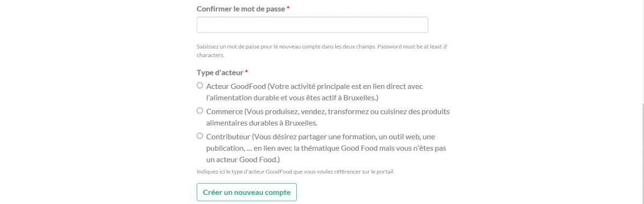Click the Commerce option label text
The image size is (644, 204).
(x=327, y=117)
